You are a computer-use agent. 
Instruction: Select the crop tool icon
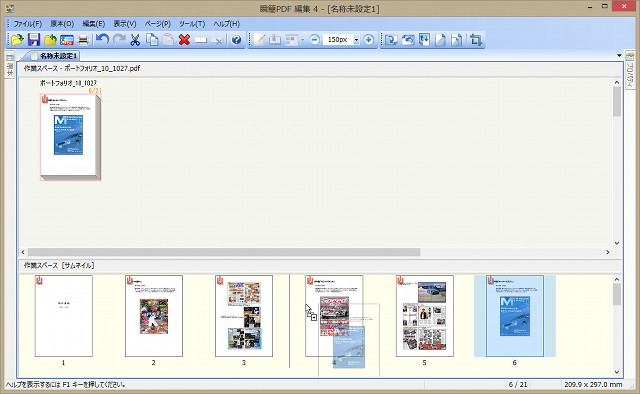[x=476, y=40]
